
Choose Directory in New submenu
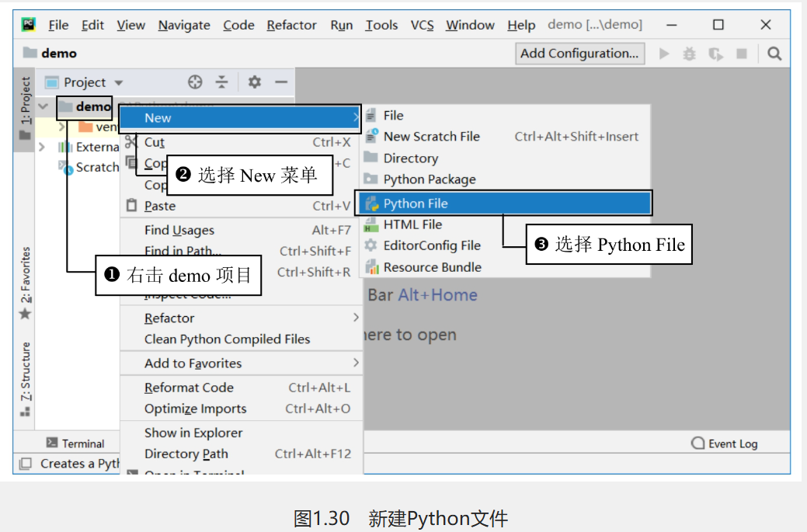coord(506,158)
